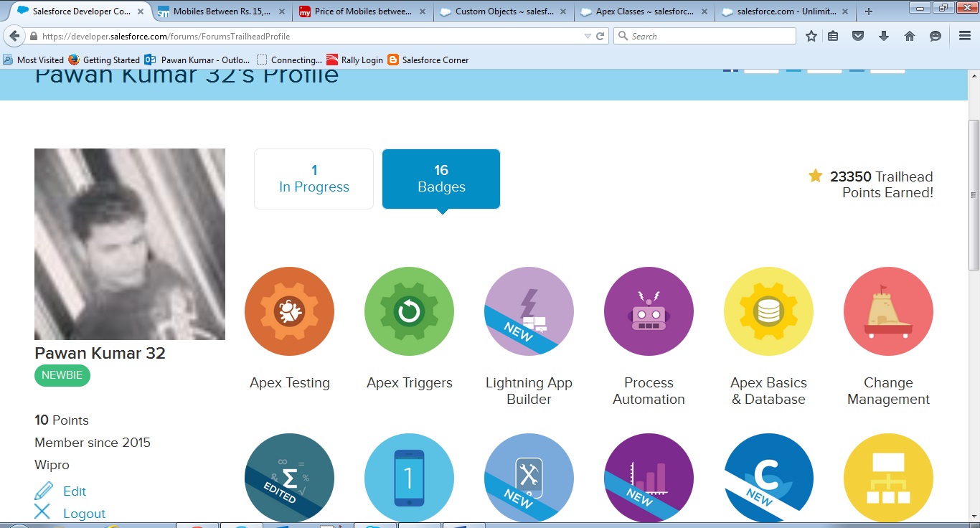980x528 pixels.
Task: Click the Process Automation robot badge
Action: click(649, 311)
